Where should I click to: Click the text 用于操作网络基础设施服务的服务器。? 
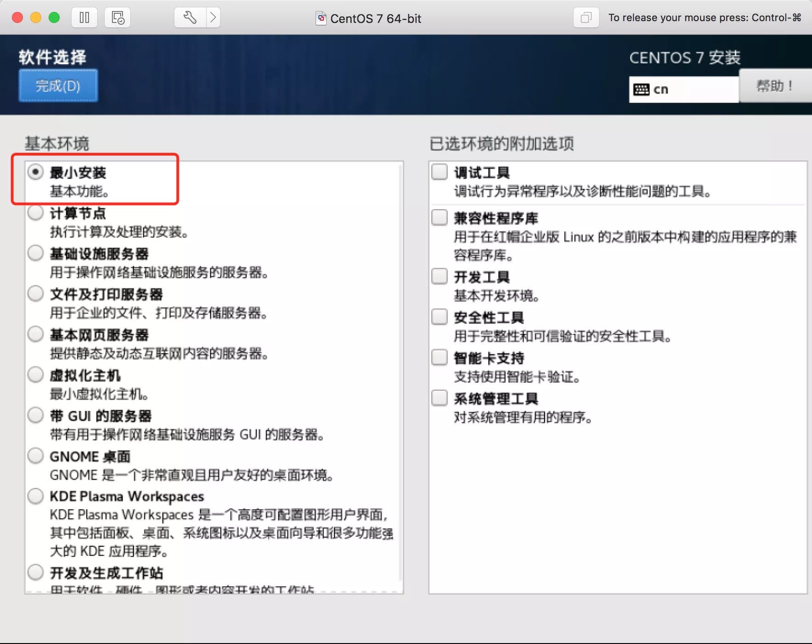[x=159, y=272]
